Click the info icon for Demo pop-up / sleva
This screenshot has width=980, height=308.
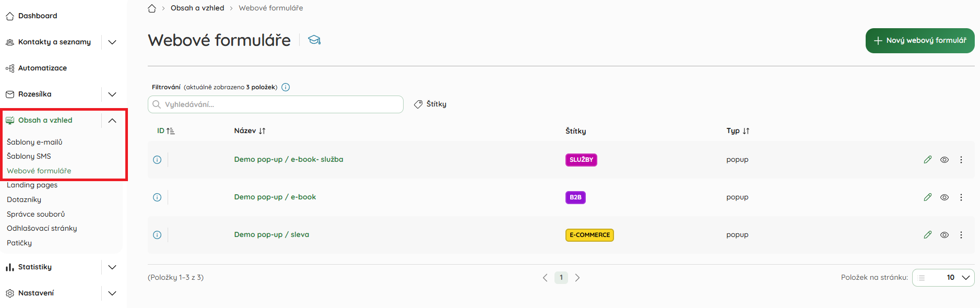coord(157,235)
